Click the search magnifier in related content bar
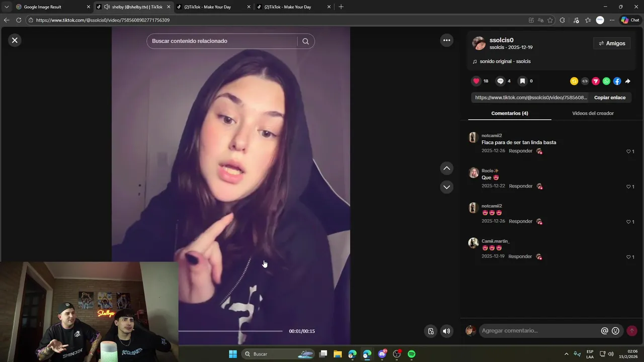 305,41
